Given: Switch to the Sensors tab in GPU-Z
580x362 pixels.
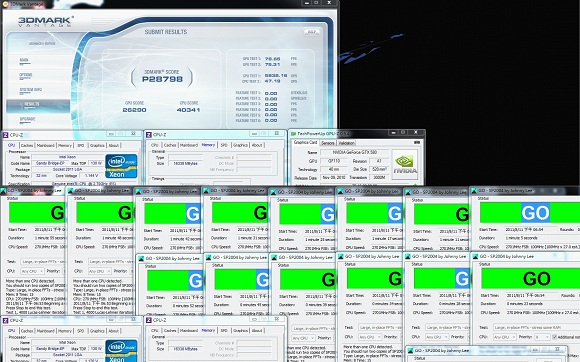Looking at the screenshot, I should (328, 143).
